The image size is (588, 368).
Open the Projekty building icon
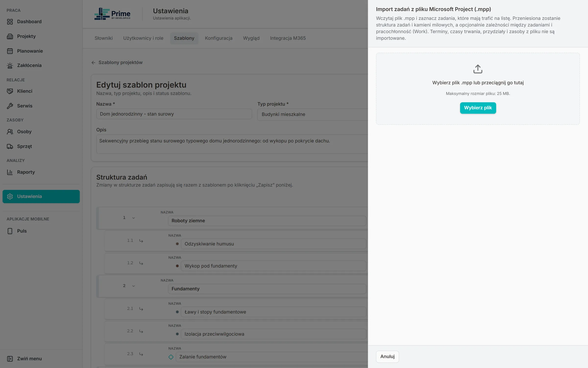pyautogui.click(x=10, y=36)
